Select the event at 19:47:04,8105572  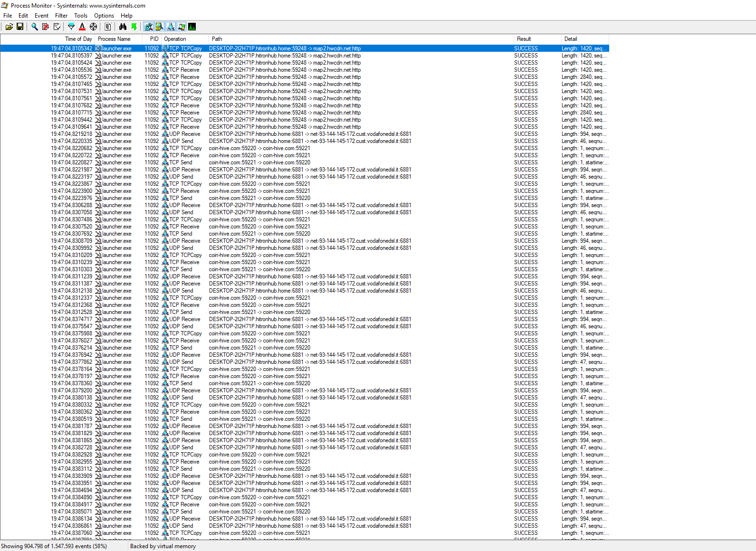(x=304, y=77)
